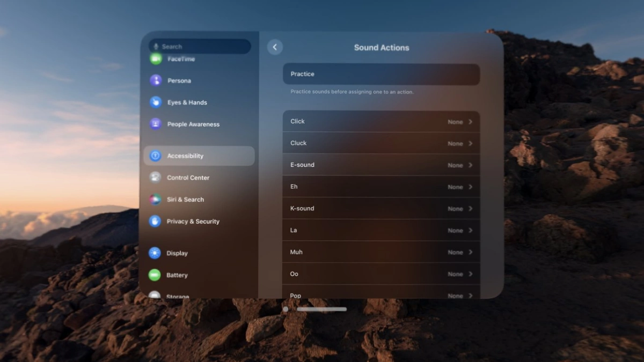Select the Muh sound action row

coord(381,252)
